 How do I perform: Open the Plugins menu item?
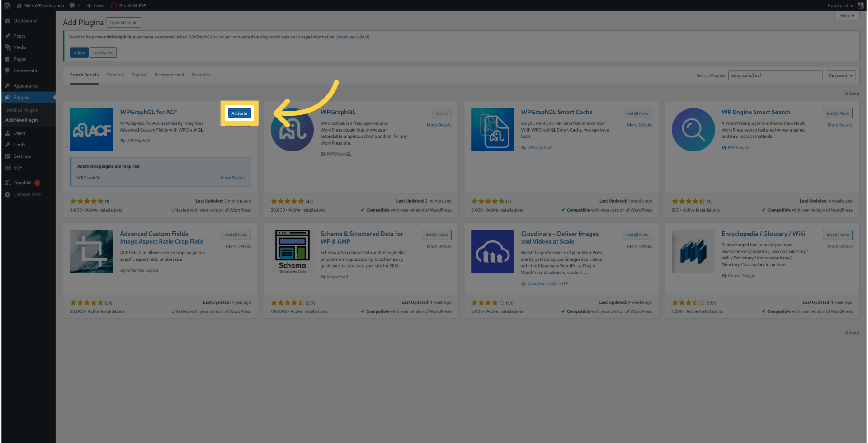28,98
